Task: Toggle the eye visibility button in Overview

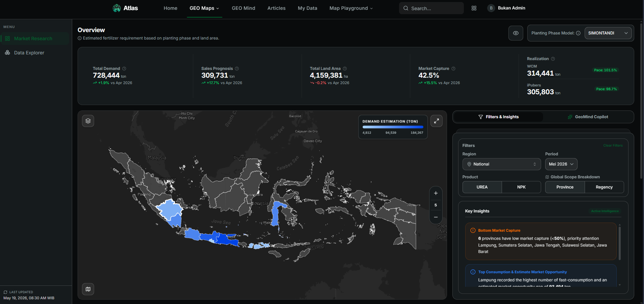Action: 516,33
